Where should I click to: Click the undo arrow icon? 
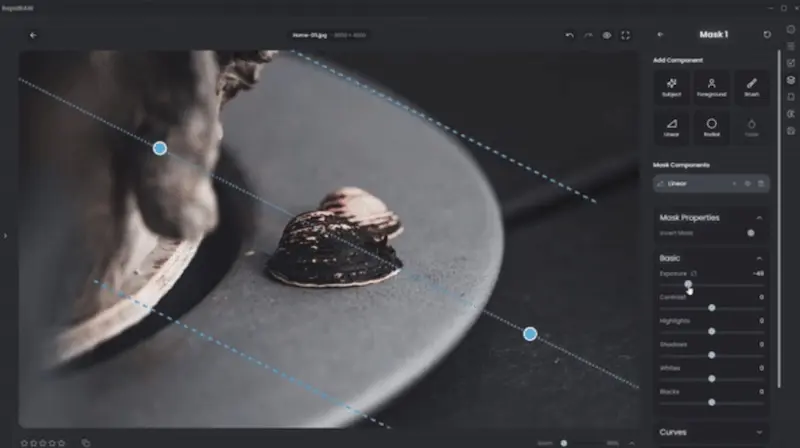coord(569,35)
